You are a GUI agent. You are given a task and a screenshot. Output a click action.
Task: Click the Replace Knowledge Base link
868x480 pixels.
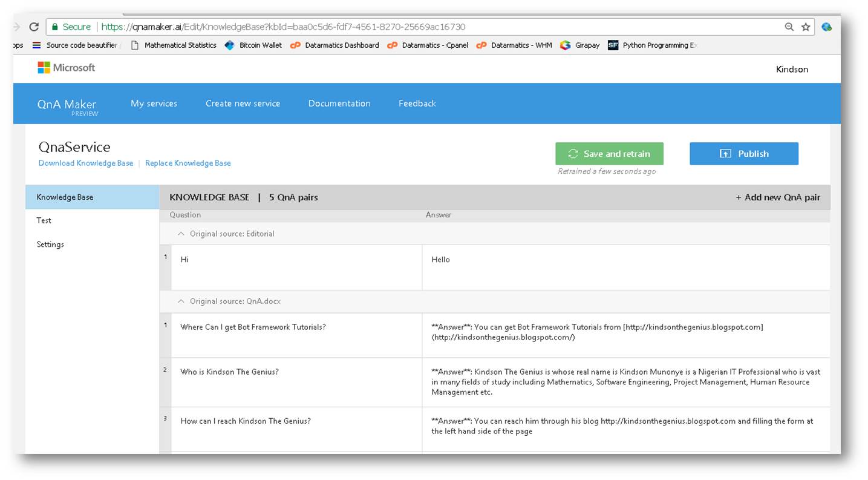[x=188, y=163]
